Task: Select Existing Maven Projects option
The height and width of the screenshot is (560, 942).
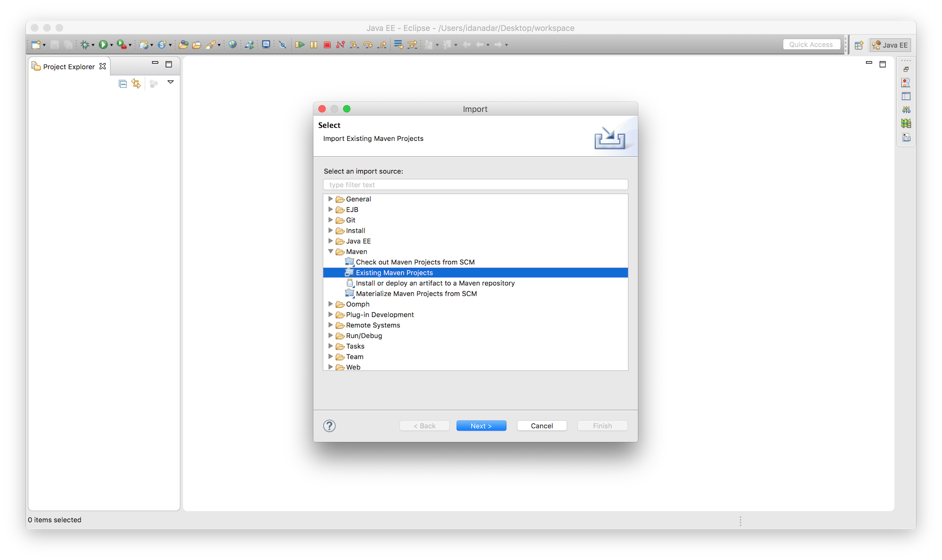Action: 394,272
